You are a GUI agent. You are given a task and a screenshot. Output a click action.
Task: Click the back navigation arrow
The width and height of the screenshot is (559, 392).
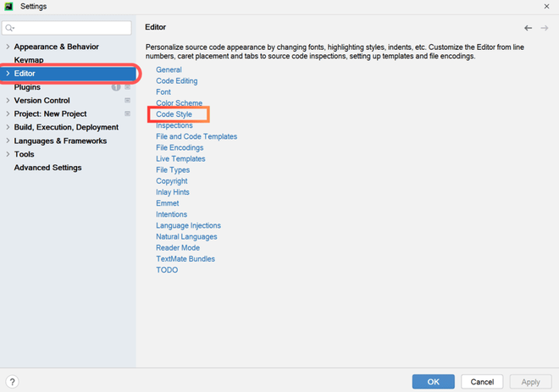[528, 28]
